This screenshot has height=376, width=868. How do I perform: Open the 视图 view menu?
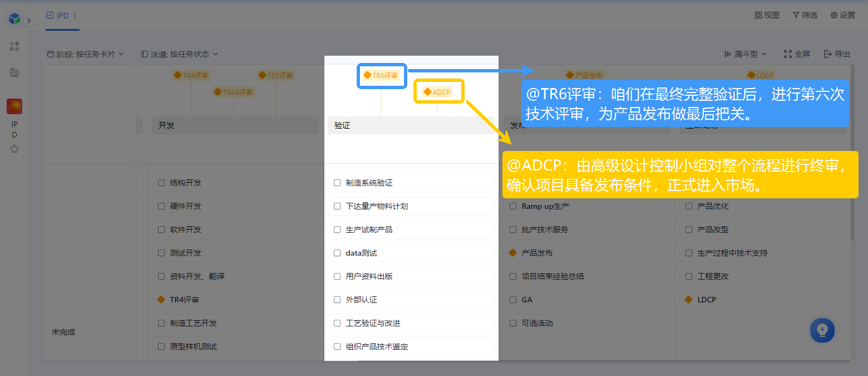(x=767, y=15)
